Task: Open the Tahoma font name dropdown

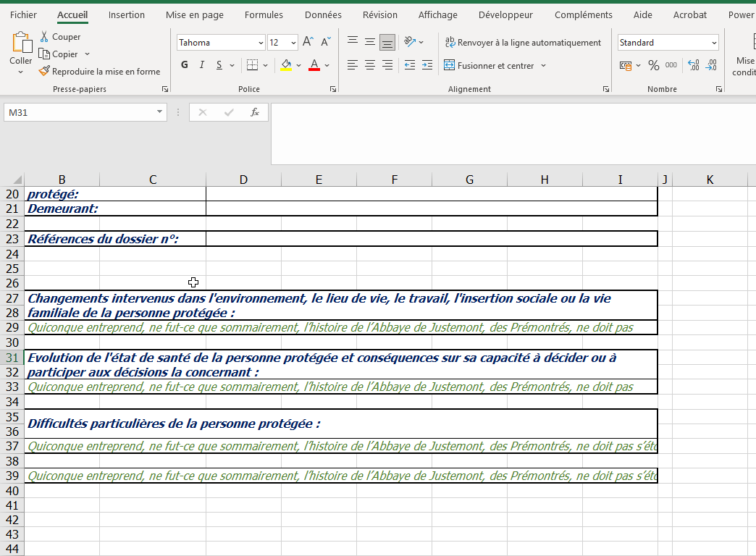Action: click(x=259, y=43)
